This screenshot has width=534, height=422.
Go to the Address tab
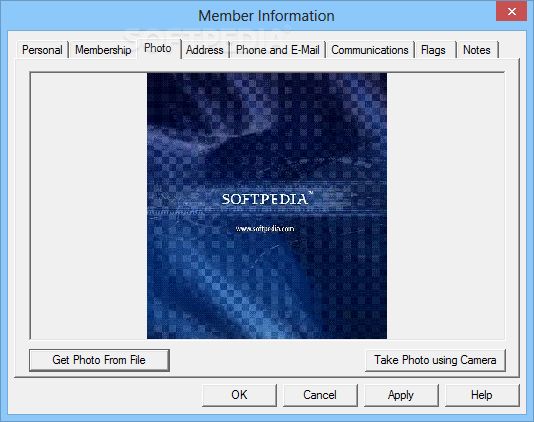[x=205, y=50]
